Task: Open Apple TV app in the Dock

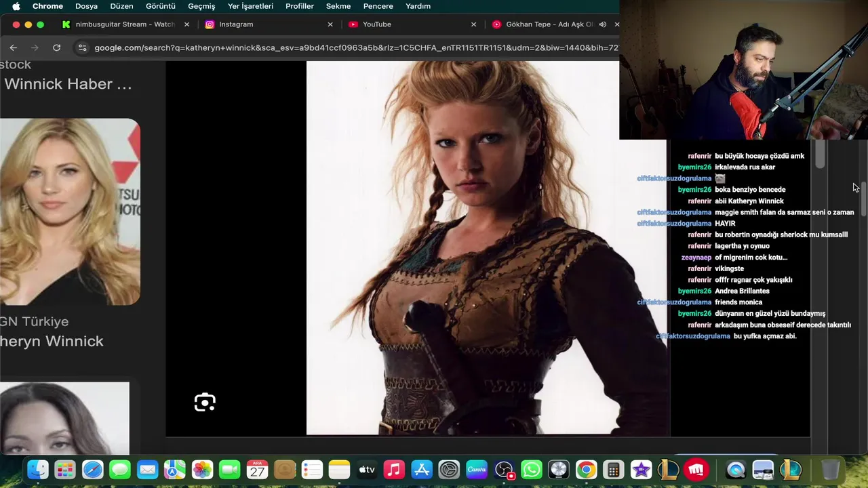Action: 367,470
